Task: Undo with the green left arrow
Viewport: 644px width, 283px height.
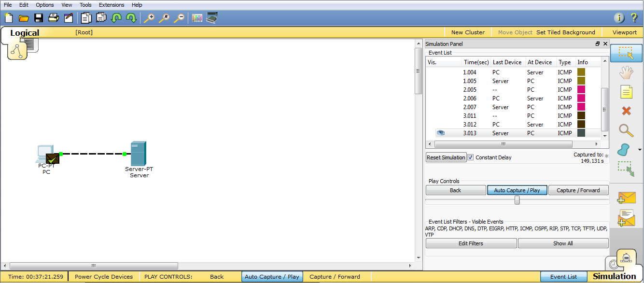Action: pos(116,18)
